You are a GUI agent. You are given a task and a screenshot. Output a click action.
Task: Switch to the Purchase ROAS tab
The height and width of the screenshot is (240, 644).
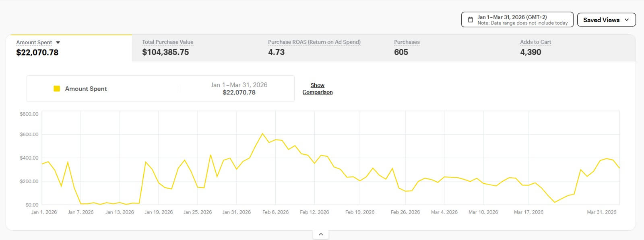(x=321, y=48)
